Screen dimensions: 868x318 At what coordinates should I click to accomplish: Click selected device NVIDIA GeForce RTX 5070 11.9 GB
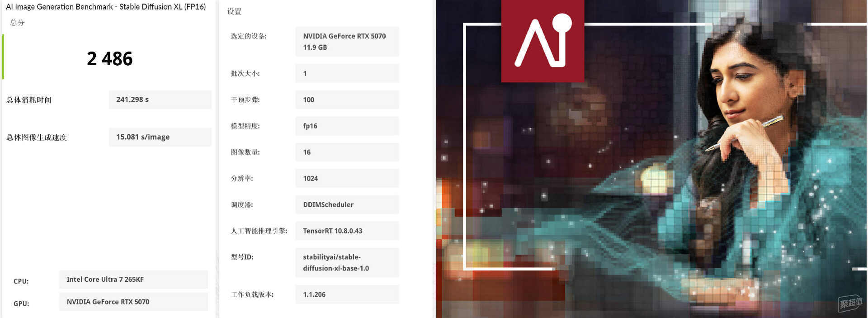pos(347,42)
